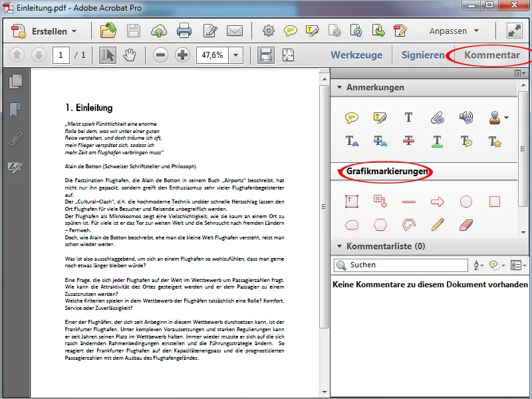Click the edit PDF page with pencil icon
The width and height of the screenshot is (532, 399).
(x=400, y=31)
